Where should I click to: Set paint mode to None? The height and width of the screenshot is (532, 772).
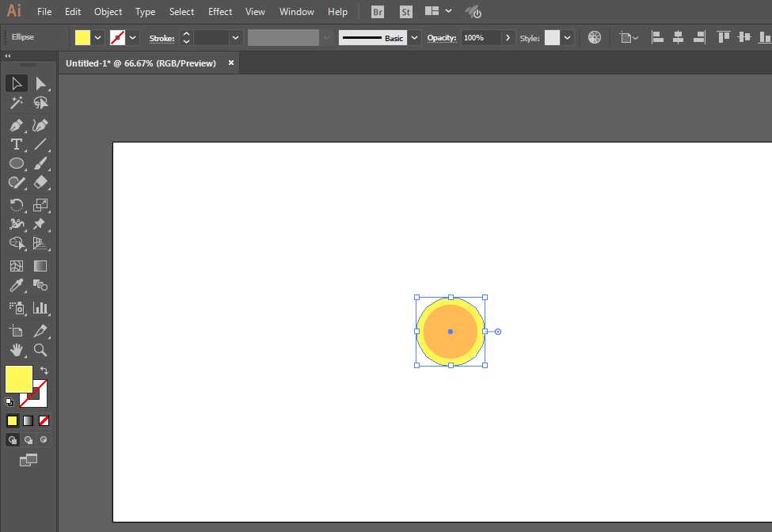click(x=44, y=420)
